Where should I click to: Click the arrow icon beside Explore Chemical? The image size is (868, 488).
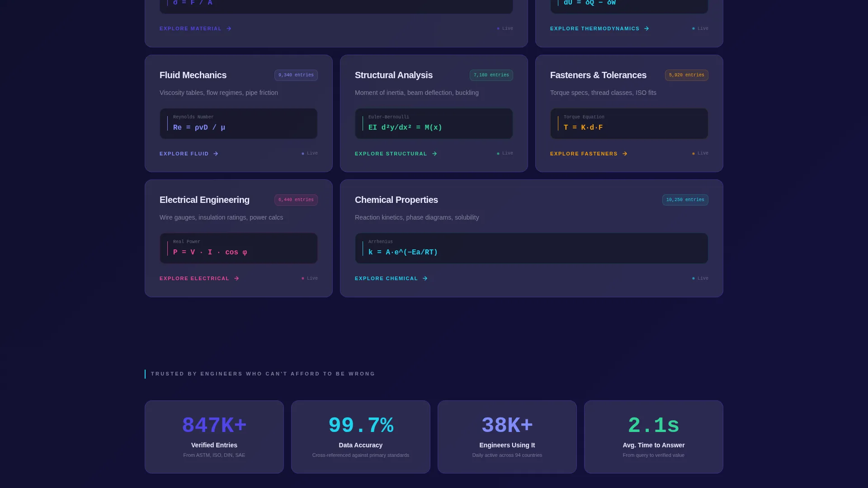[425, 278]
